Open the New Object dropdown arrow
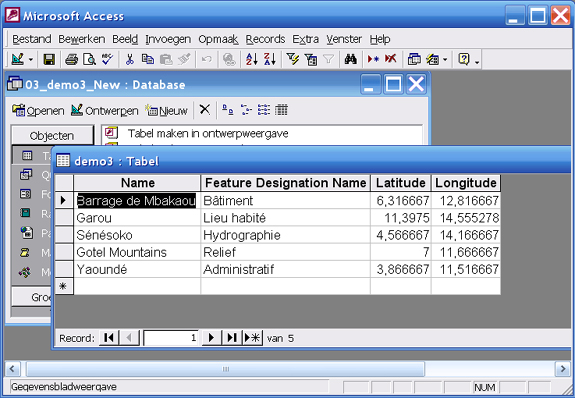Image resolution: width=575 pixels, height=398 pixels. click(x=445, y=59)
